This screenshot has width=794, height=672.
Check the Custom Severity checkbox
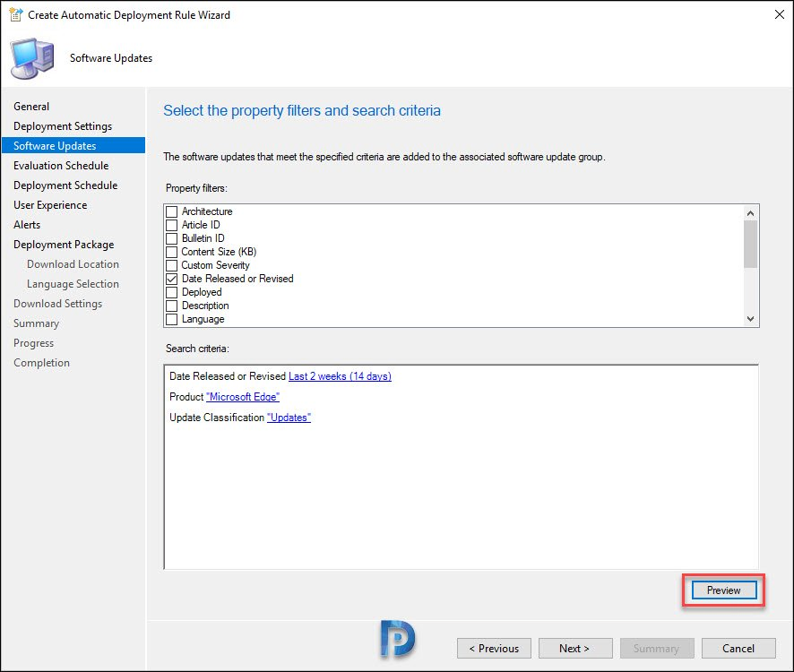point(172,265)
